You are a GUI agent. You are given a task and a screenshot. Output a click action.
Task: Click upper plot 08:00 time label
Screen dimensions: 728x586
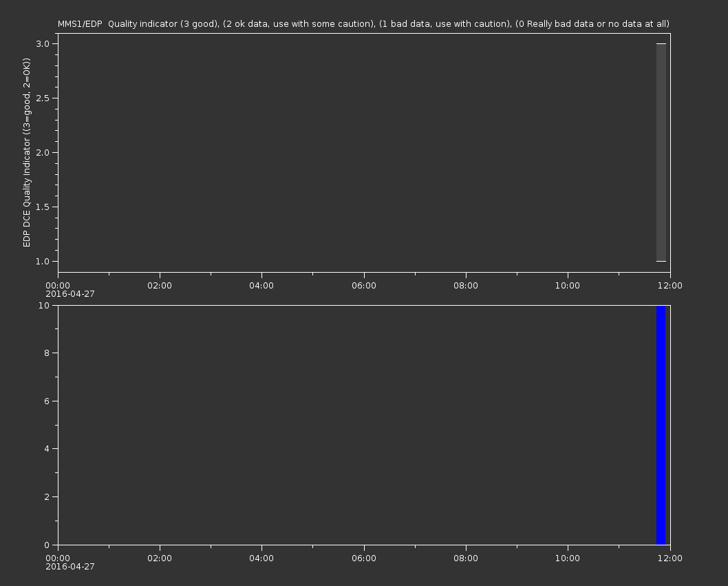[466, 285]
